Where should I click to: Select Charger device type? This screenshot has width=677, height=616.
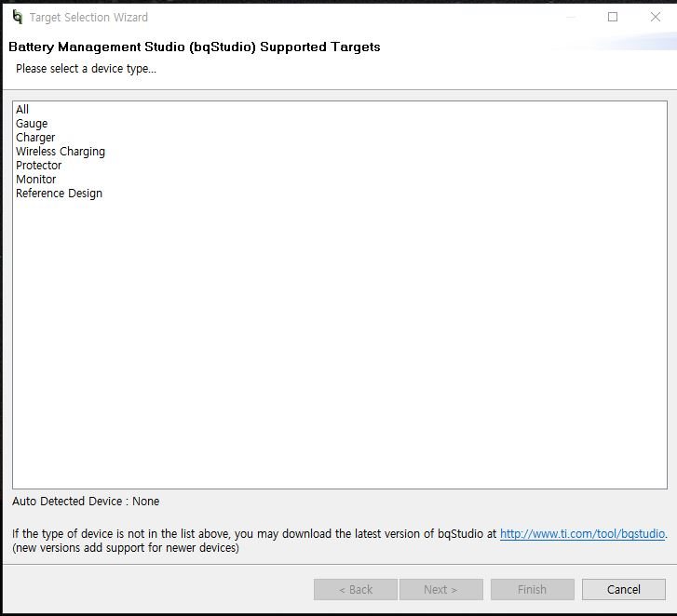[x=35, y=138]
